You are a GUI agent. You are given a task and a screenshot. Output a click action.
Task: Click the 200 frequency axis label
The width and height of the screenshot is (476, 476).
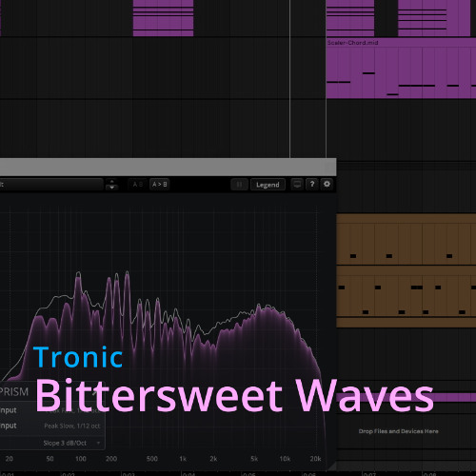click(111, 459)
